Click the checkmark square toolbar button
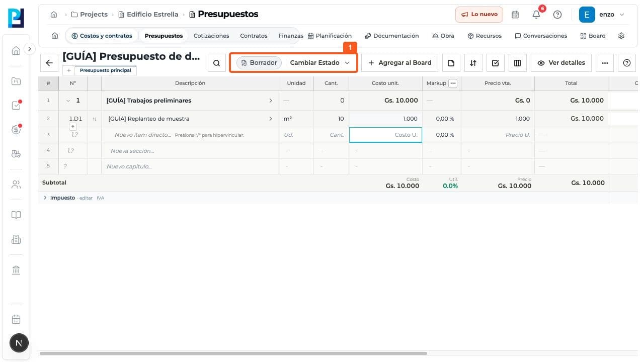 point(496,63)
